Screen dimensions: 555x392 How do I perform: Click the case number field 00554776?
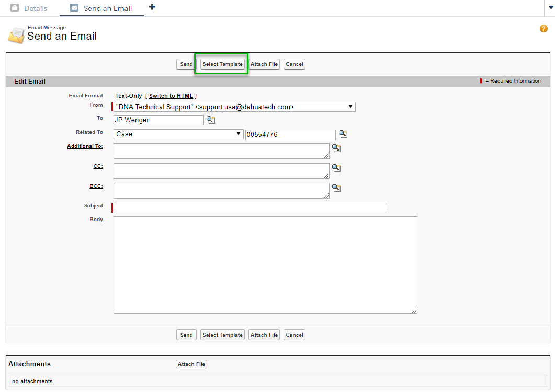tap(290, 134)
